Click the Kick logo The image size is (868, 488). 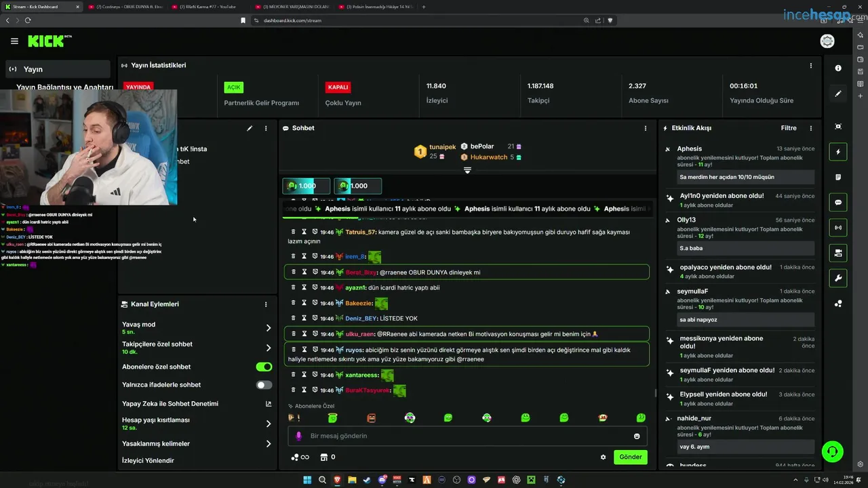[x=46, y=41]
